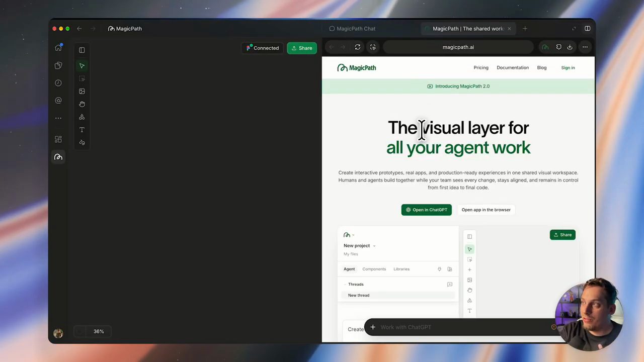Open the three-dots more menu in the sidebar
This screenshot has height=362, width=644.
pyautogui.click(x=58, y=118)
